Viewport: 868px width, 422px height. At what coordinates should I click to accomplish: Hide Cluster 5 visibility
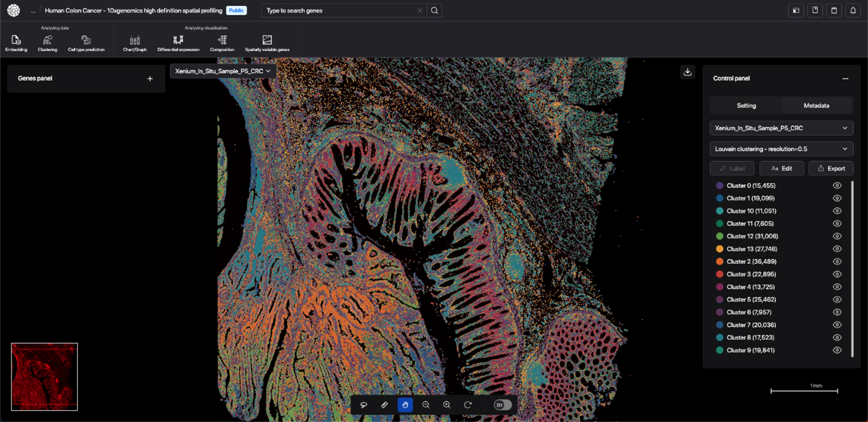pyautogui.click(x=837, y=299)
